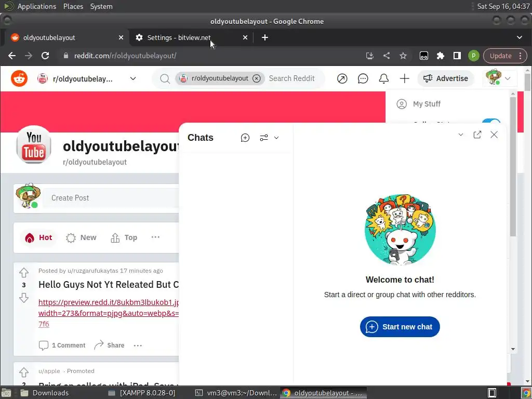
Task: Close the Settings - bitview.net tab
Action: [245, 37]
